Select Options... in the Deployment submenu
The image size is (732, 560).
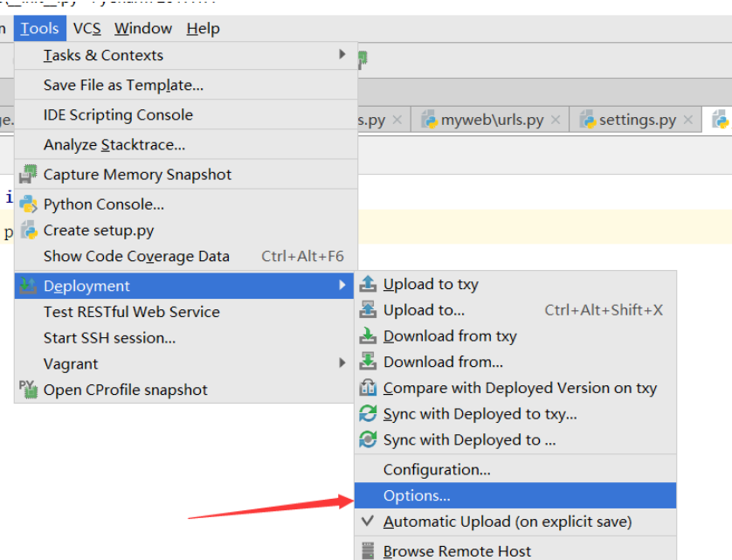tap(417, 496)
